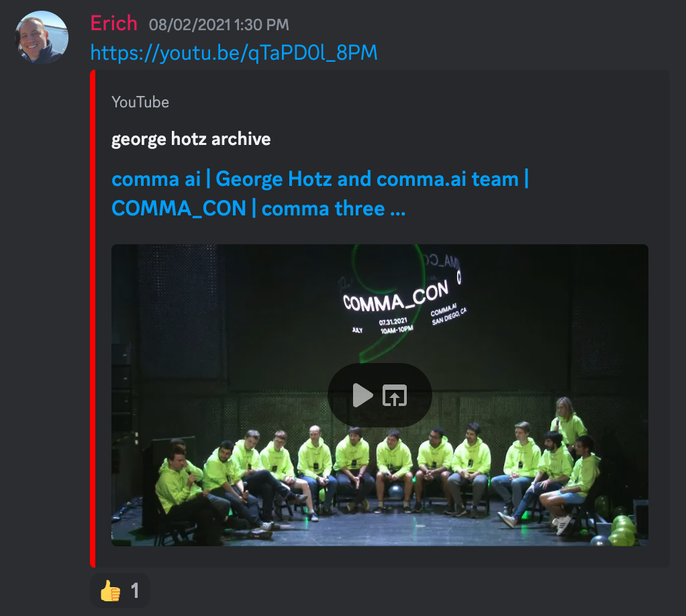Open the youtu.be/qTaPD0l_8PM link
The width and height of the screenshot is (686, 616).
click(x=234, y=52)
